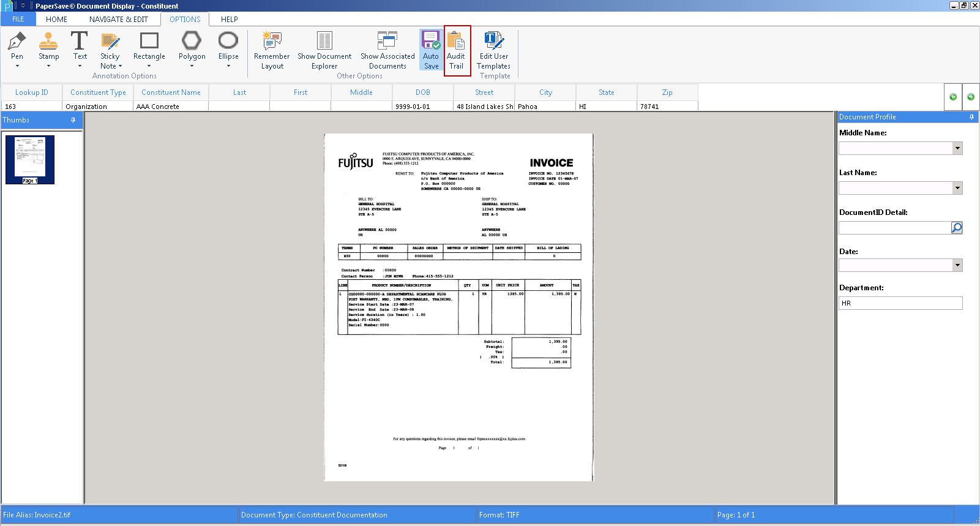980x526 pixels.
Task: Click the DocumentID Detail search button
Action: (x=957, y=228)
